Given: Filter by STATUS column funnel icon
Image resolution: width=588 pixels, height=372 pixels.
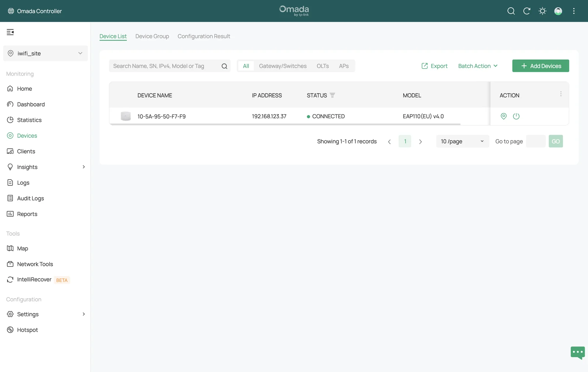Looking at the screenshot, I should (332, 95).
